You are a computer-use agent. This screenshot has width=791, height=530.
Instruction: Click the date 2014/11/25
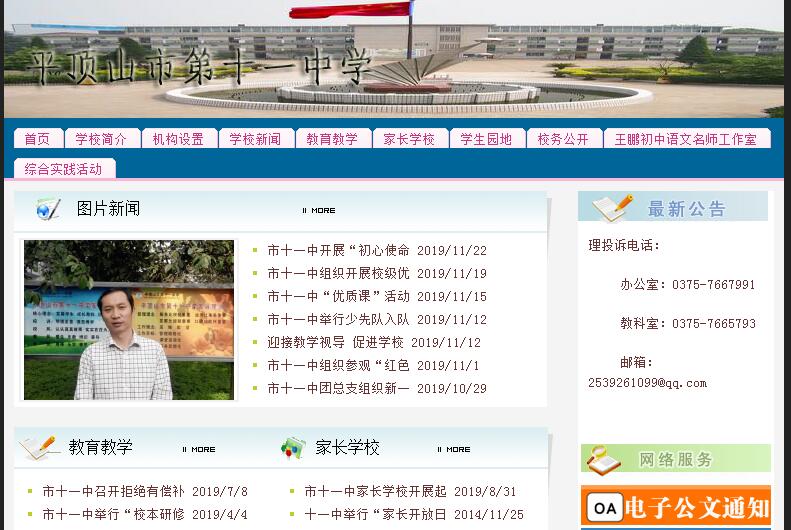[x=489, y=514]
